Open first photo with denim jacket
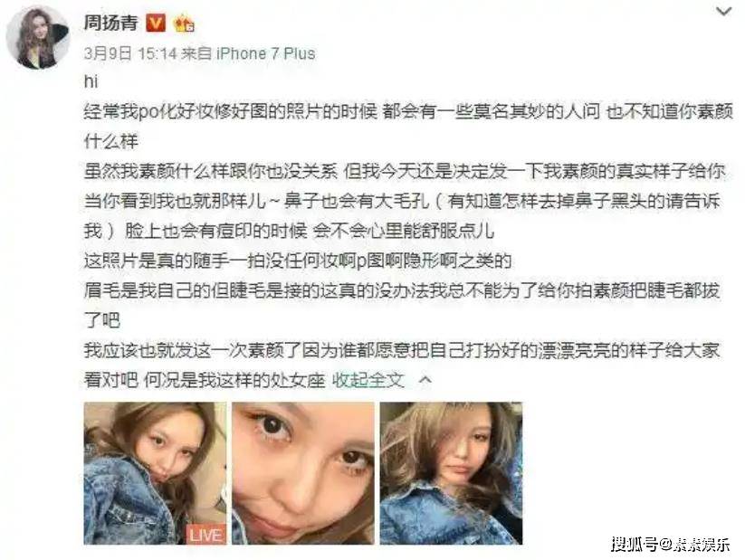This screenshot has height=560, width=745. [156, 473]
